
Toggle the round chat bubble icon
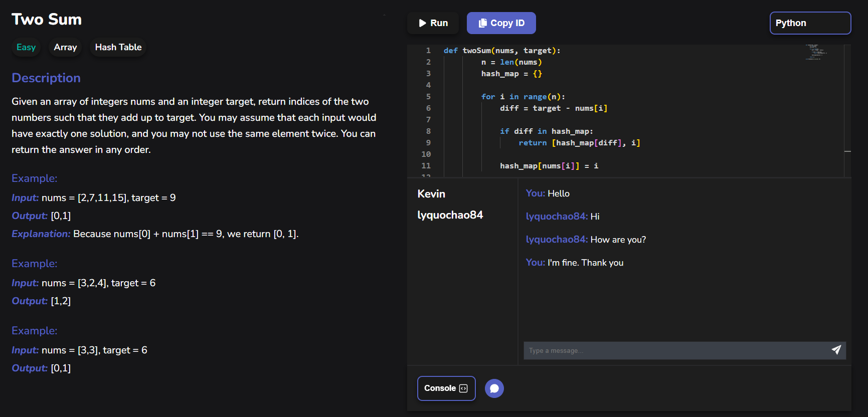494,388
